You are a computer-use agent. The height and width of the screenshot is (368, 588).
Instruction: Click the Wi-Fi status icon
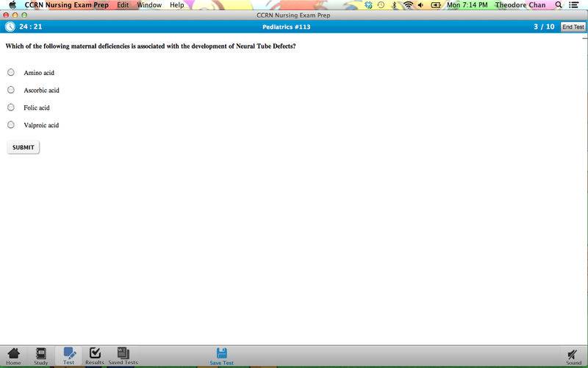[x=408, y=5]
